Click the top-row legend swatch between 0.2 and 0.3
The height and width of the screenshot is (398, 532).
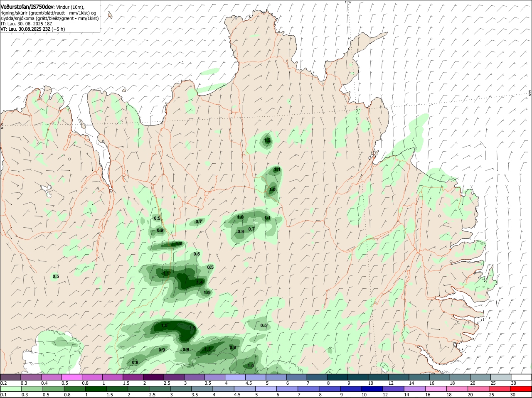[11, 377]
